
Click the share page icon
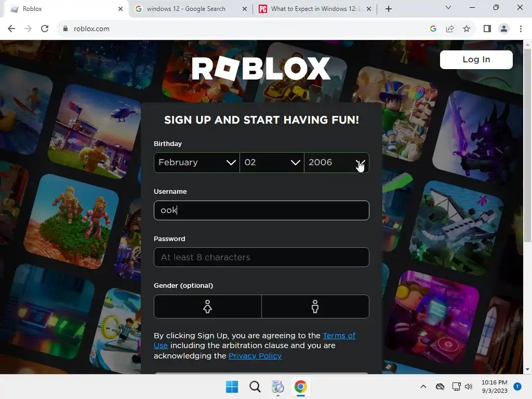450,29
